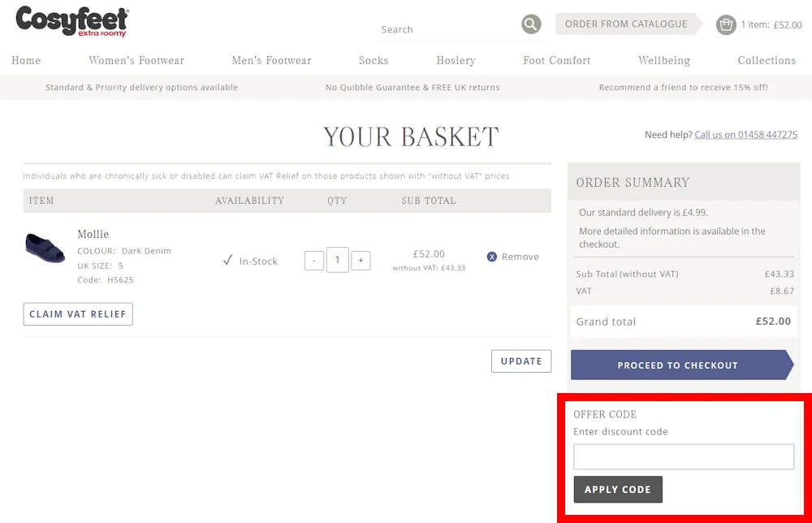Viewport: 812px width, 523px height.
Task: Proceed to Checkout
Action: [x=681, y=365]
